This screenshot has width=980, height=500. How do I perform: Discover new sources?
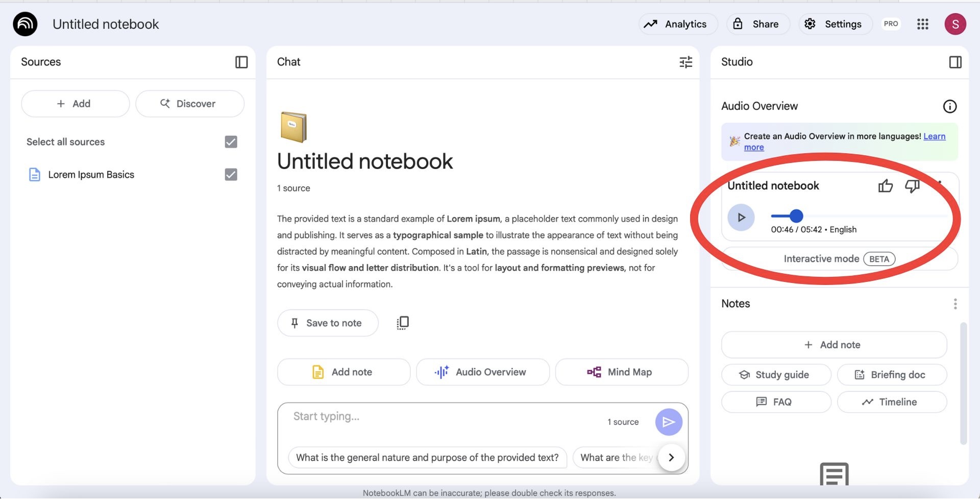click(x=190, y=104)
